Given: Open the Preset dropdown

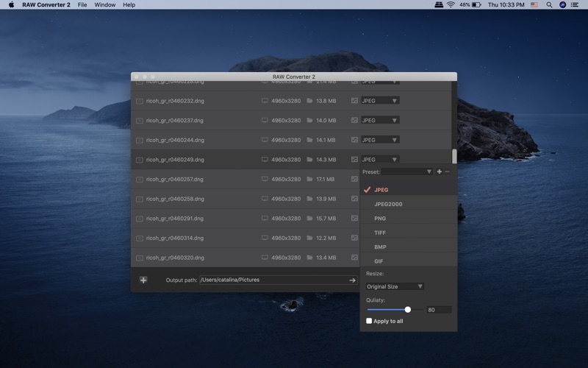Looking at the screenshot, I should point(407,171).
